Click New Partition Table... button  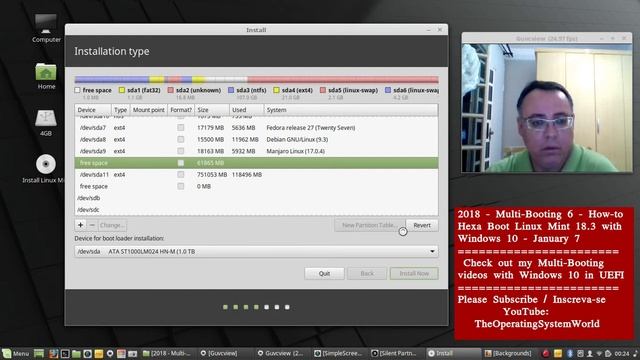pos(369,225)
